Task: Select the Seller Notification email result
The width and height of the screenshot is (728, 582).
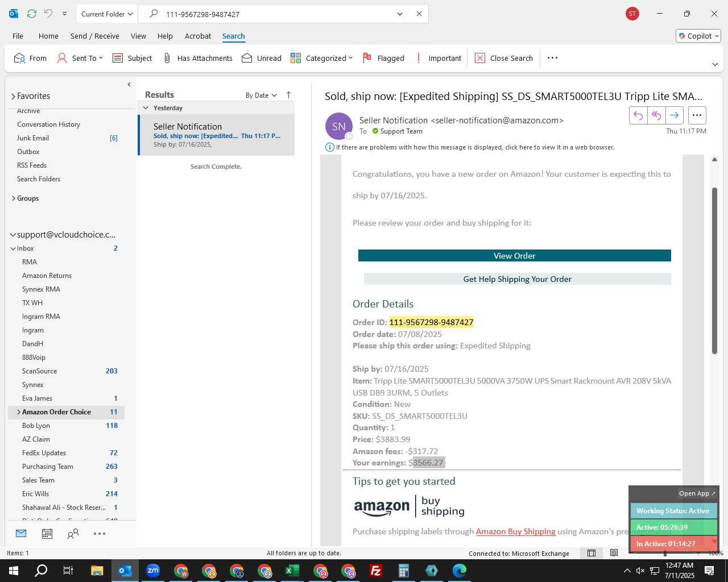Action: click(217, 135)
